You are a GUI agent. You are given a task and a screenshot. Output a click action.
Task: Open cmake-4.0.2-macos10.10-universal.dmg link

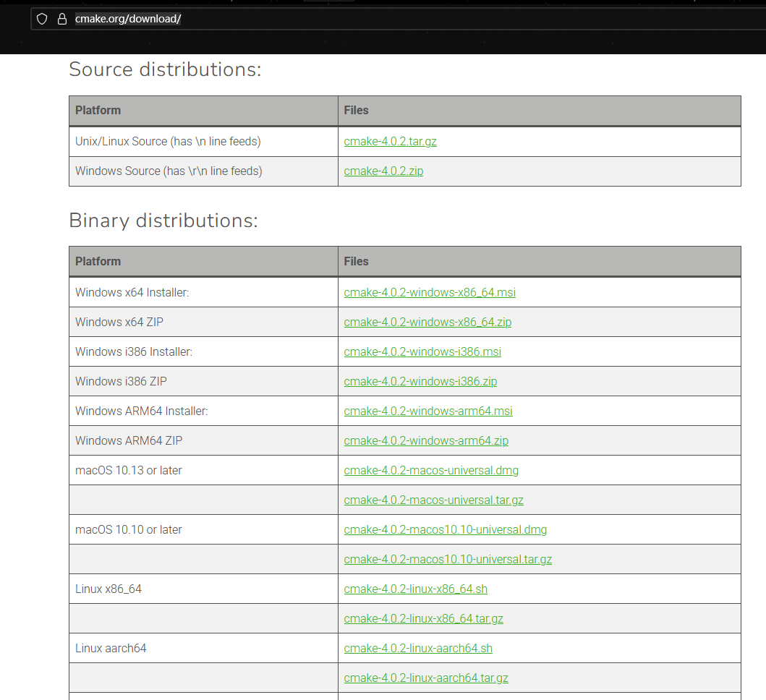click(x=445, y=529)
